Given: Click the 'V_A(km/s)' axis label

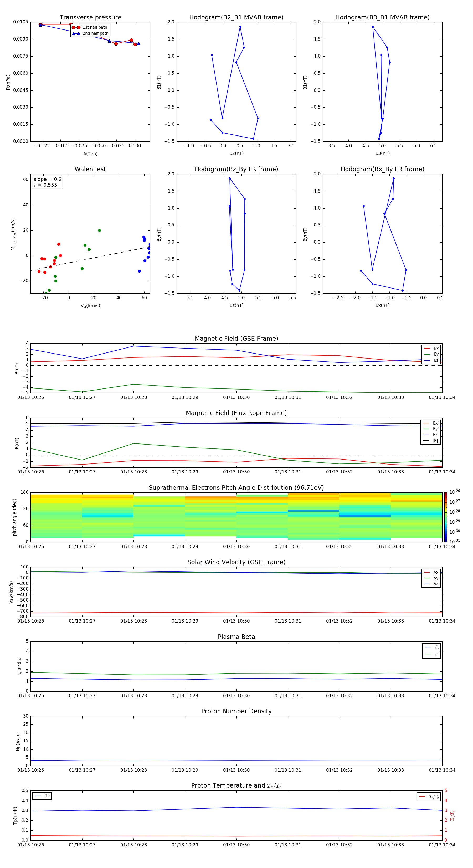Looking at the screenshot, I should (x=90, y=306).
